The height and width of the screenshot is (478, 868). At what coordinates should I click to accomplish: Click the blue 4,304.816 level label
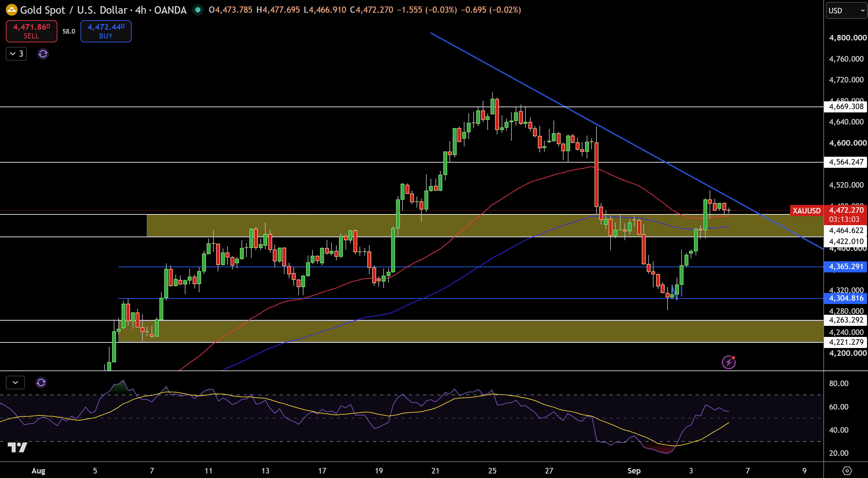point(846,298)
